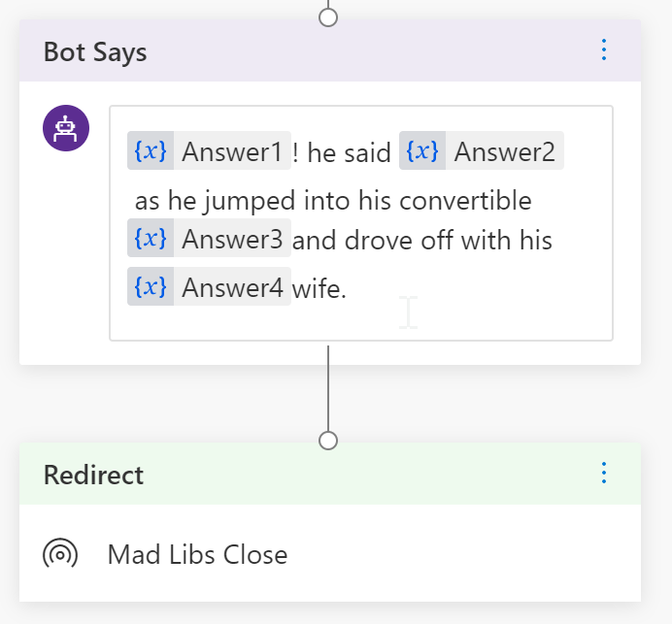
Task: Click the text 'and drove off with his'
Action: (x=422, y=240)
